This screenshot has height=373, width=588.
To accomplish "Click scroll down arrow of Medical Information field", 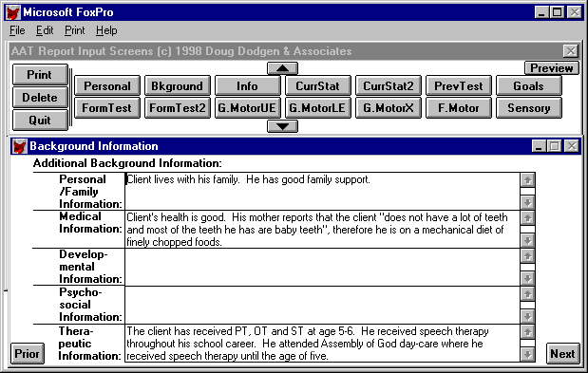I will (527, 240).
